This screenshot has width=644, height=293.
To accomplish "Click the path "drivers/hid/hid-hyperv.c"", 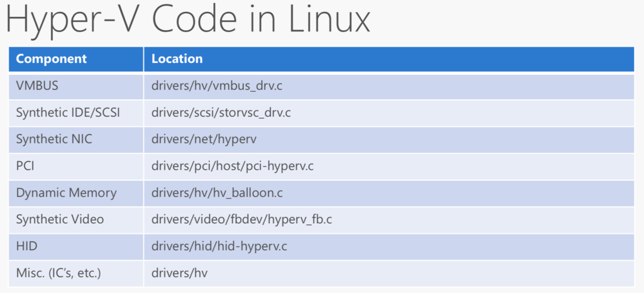I will 219,246.
